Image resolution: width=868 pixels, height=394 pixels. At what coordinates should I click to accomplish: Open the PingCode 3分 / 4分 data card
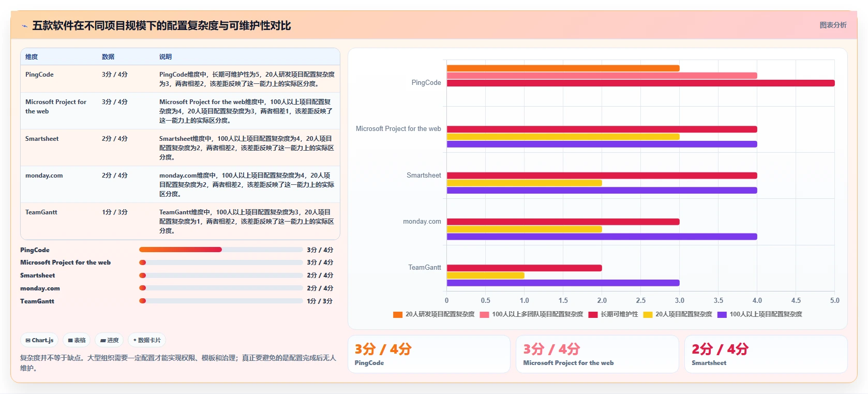pos(429,354)
